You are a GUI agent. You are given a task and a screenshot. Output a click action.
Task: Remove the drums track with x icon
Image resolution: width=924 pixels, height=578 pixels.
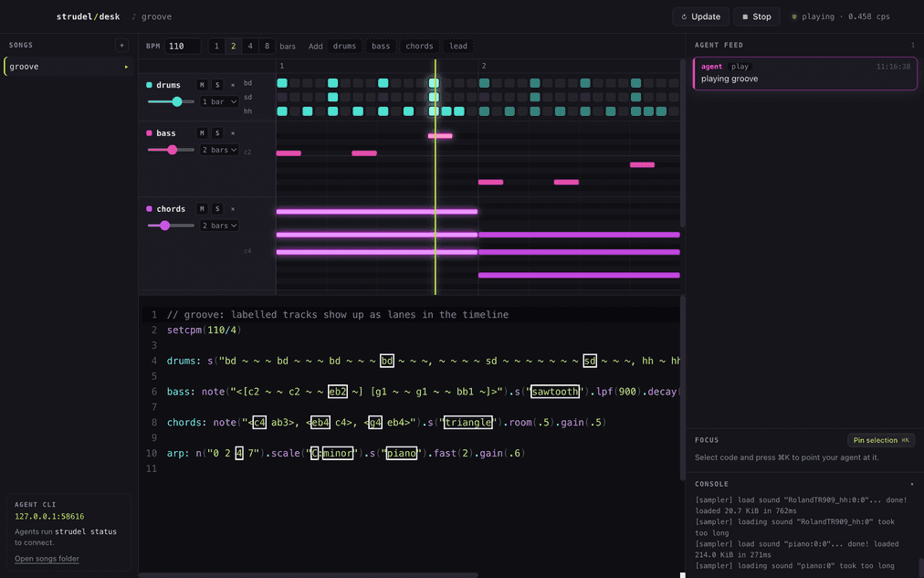233,86
